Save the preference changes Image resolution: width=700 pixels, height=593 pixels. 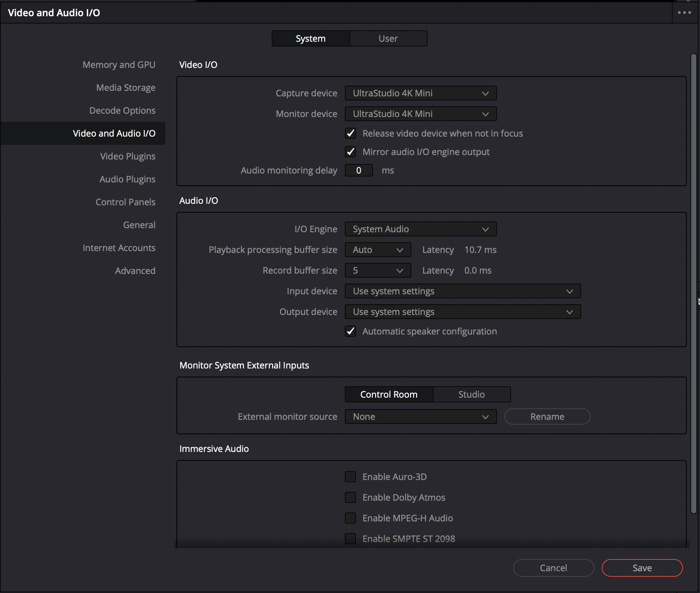(642, 568)
